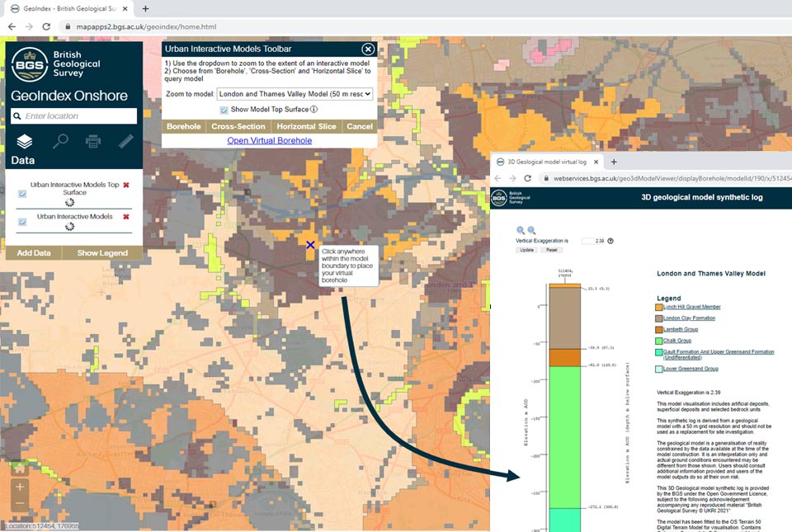Open a new tab in virtual log window
The image size is (792, 532).
coord(614,162)
